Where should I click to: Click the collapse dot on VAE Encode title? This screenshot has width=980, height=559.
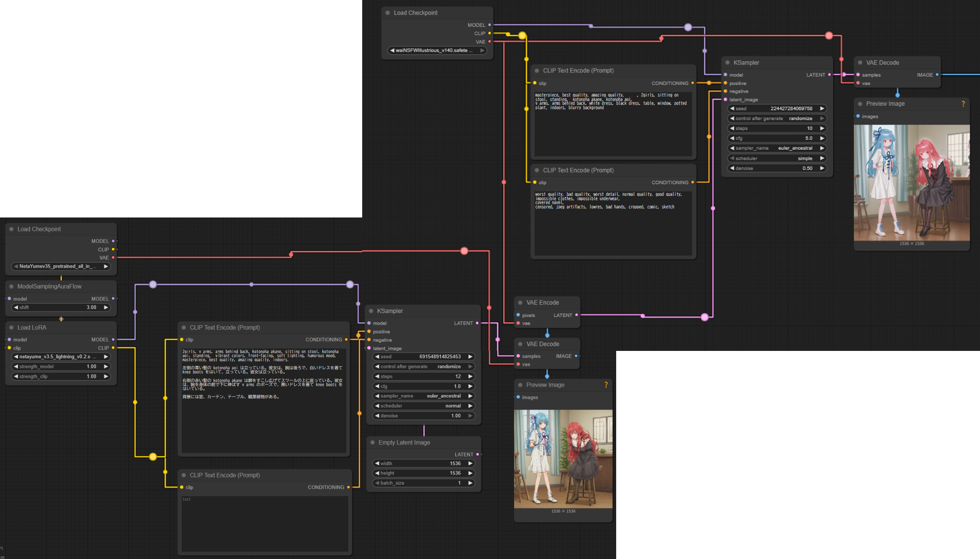pyautogui.click(x=520, y=303)
